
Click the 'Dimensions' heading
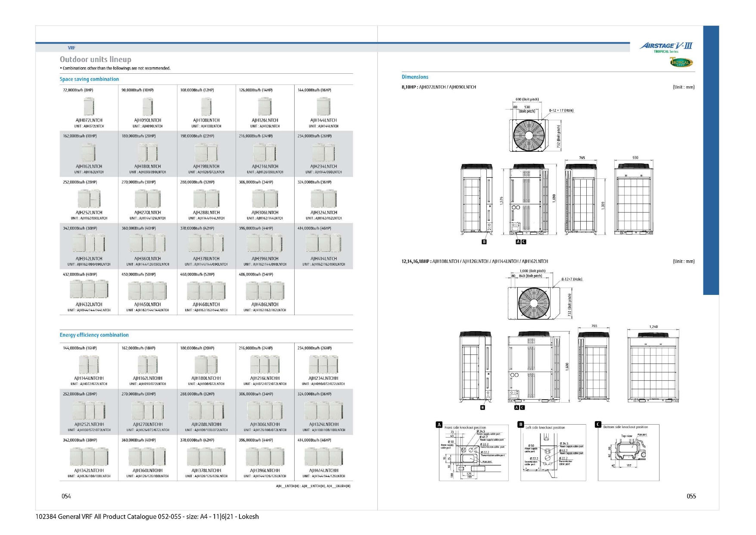[415, 77]
